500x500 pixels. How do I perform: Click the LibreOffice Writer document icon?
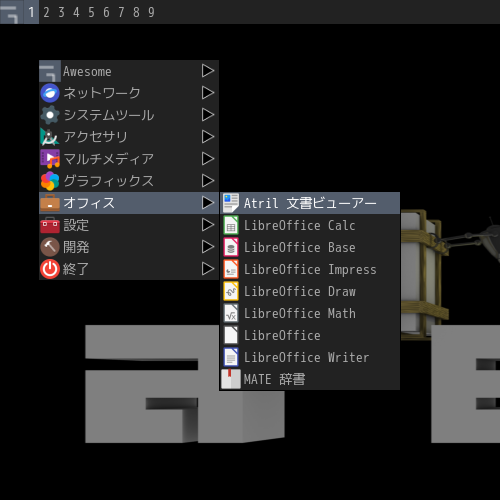coord(231,357)
